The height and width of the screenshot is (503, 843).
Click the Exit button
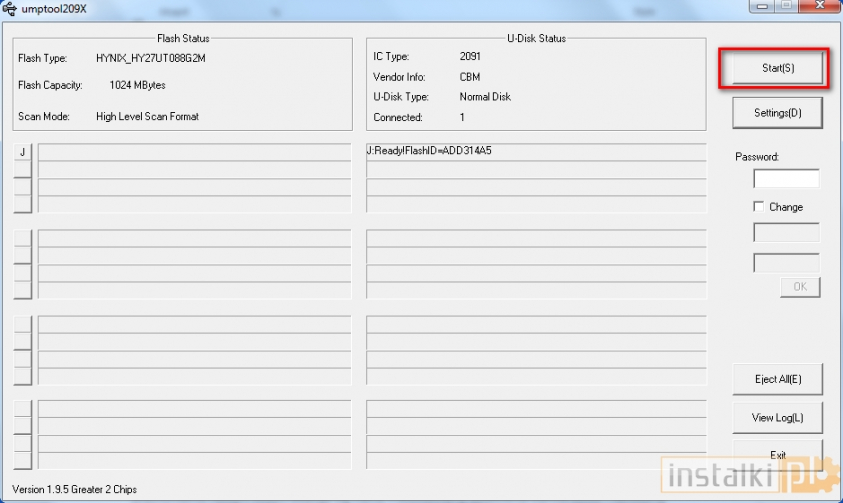click(x=777, y=455)
